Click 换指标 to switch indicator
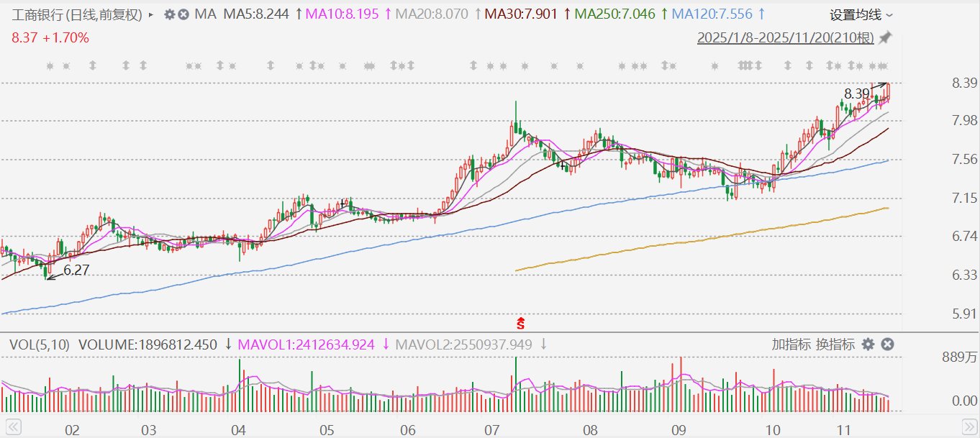 835,345
